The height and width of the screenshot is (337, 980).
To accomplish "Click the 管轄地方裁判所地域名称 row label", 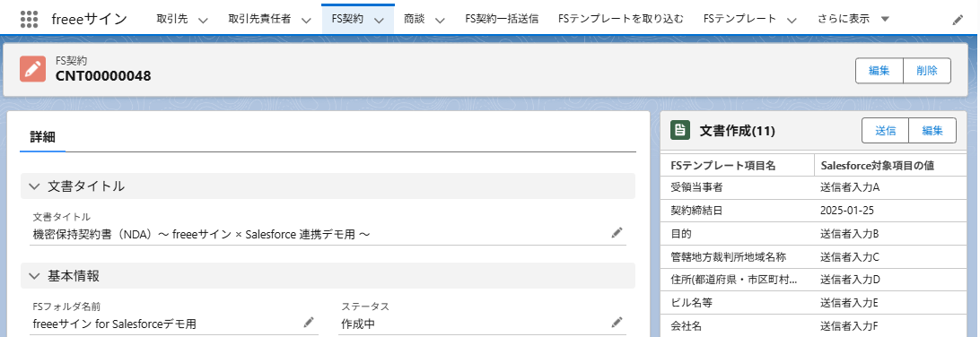I will click(x=728, y=256).
